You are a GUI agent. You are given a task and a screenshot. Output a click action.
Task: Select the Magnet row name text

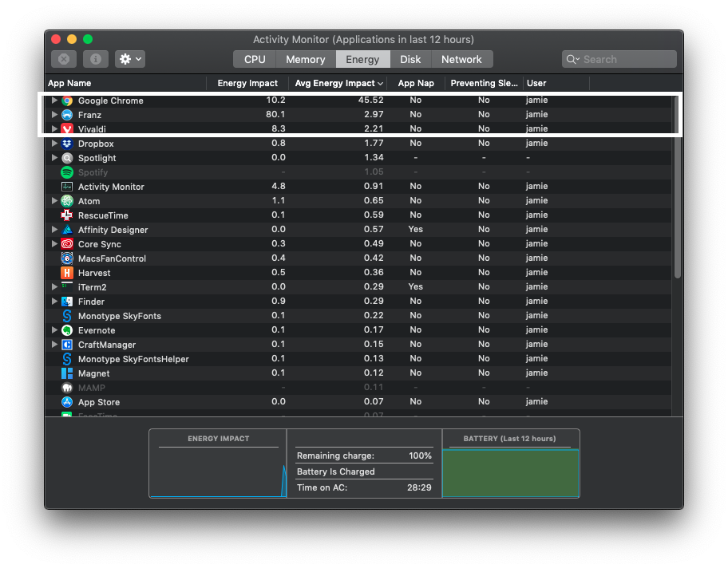tap(93, 374)
